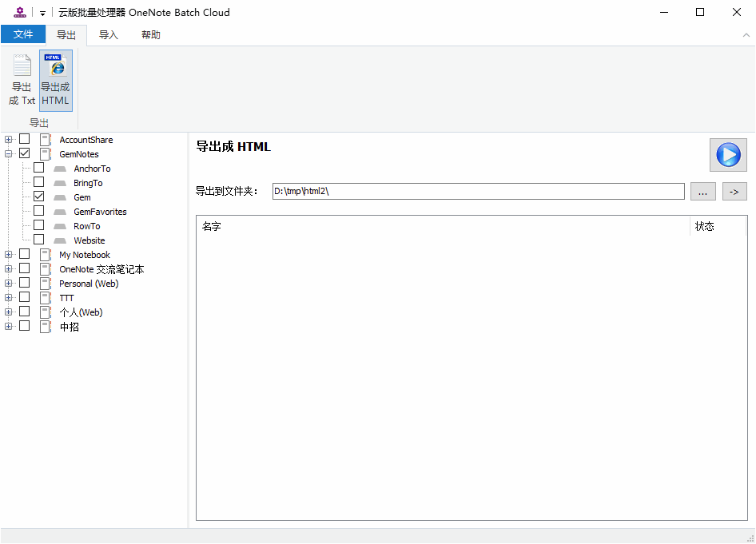Select the Website section label
The height and width of the screenshot is (544, 756).
click(x=90, y=240)
